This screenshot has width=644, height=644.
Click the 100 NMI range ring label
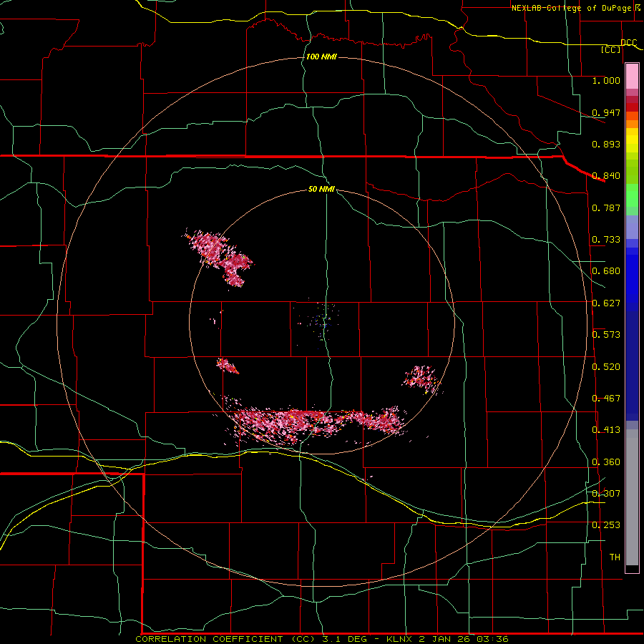(321, 57)
